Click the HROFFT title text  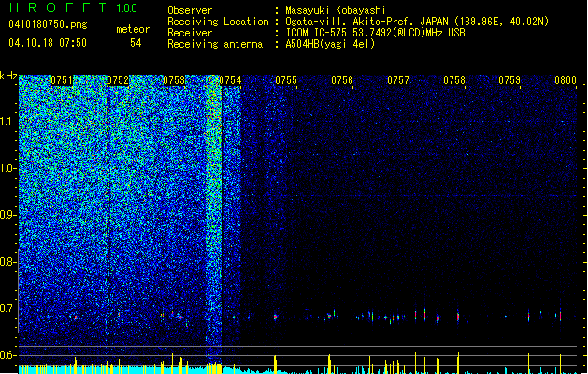[58, 7]
